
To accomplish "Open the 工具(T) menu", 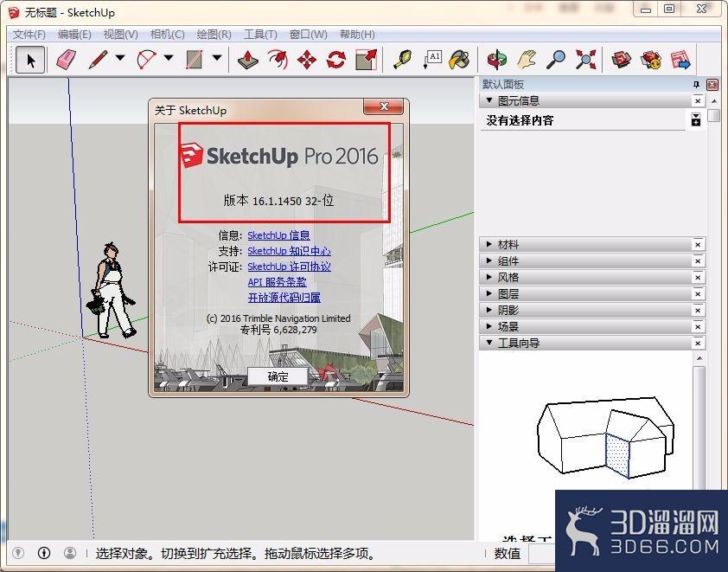I will pos(260,35).
